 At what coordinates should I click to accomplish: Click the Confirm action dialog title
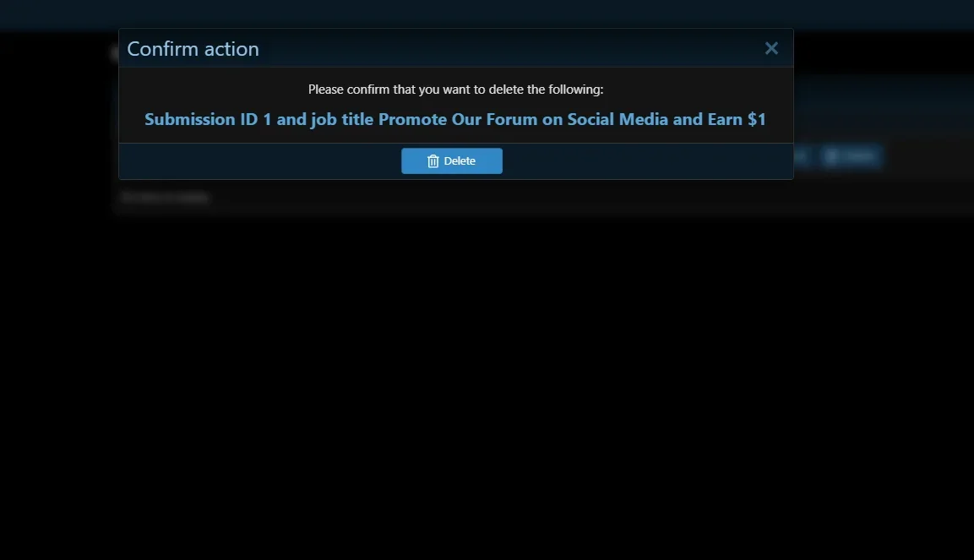click(x=193, y=49)
